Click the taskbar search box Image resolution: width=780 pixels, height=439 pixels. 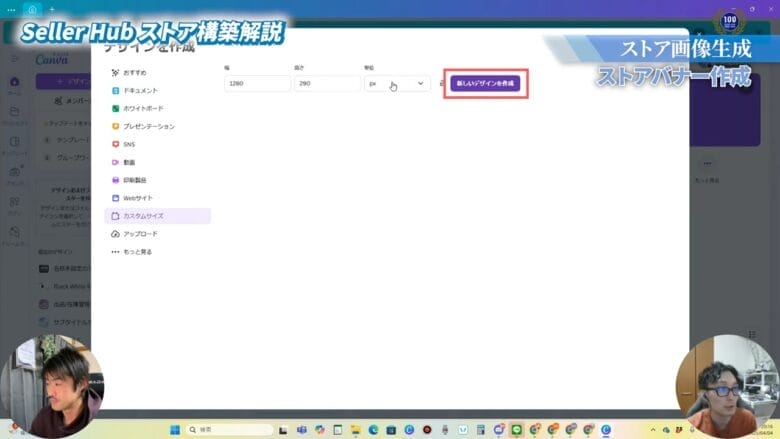point(229,430)
